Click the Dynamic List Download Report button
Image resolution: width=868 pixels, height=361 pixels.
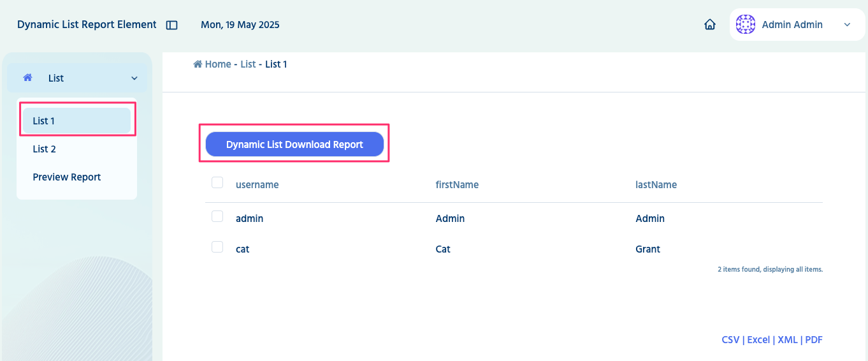(294, 145)
